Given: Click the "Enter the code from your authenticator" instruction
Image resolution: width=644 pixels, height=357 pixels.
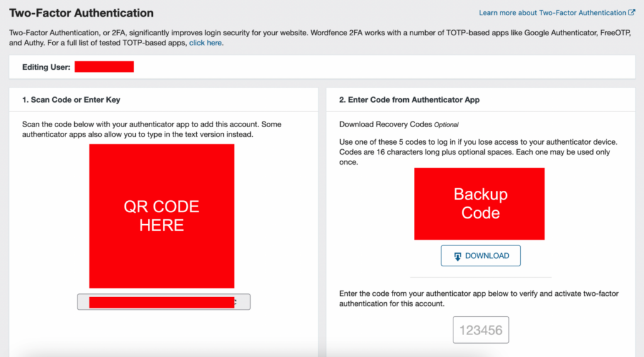Looking at the screenshot, I should 478,298.
